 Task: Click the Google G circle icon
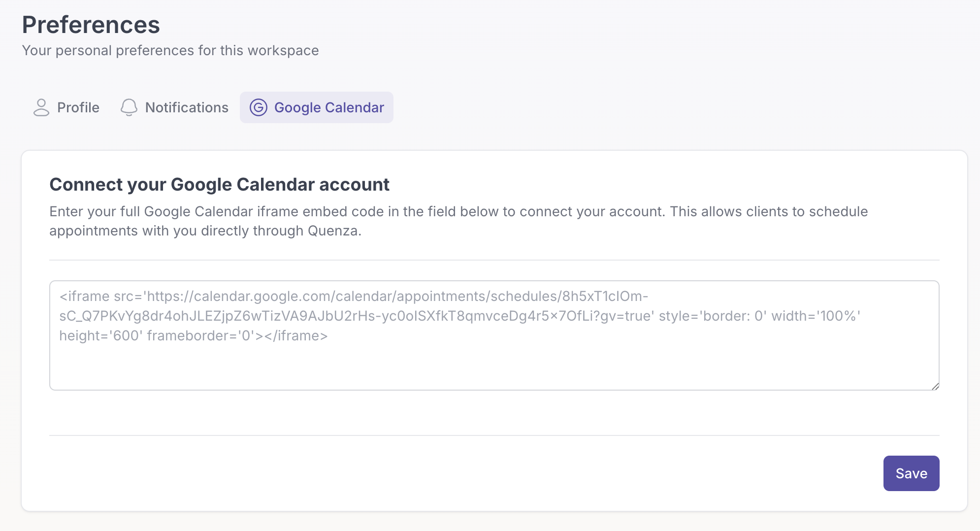[259, 107]
